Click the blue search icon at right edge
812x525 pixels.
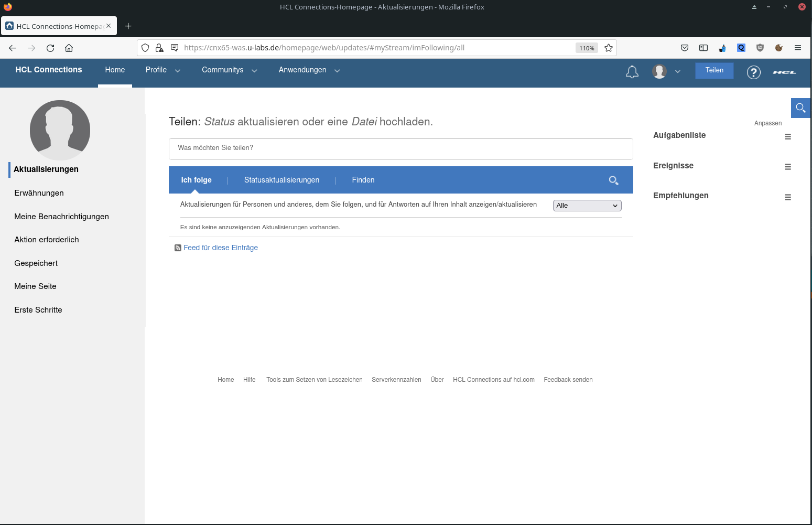800,108
